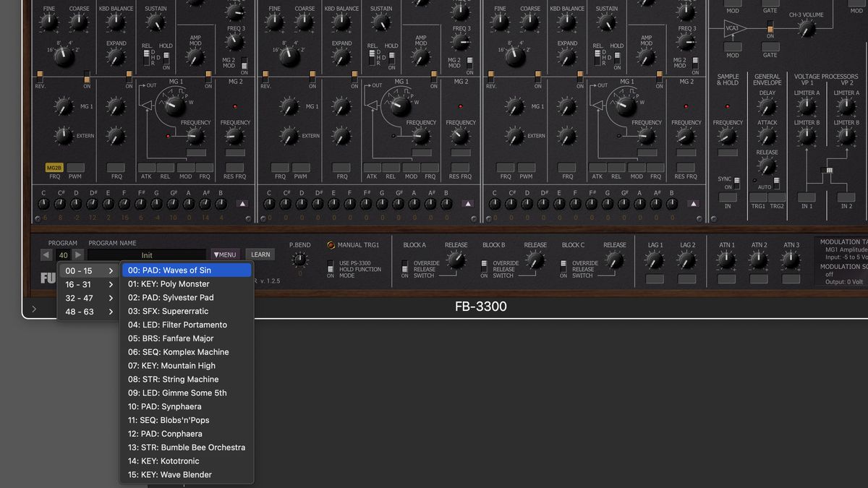Screen dimensions: 868x488
Task: Click the C# tuning knob showing 8
Action: point(61,204)
